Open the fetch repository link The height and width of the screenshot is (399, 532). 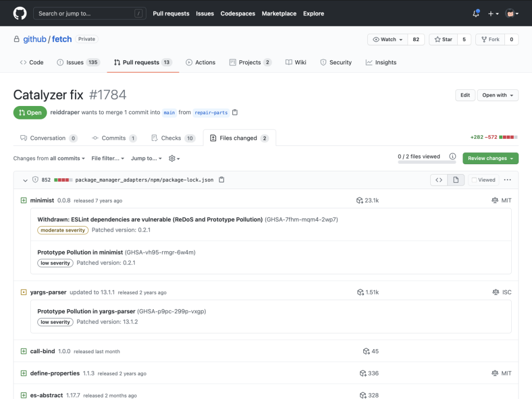point(61,39)
